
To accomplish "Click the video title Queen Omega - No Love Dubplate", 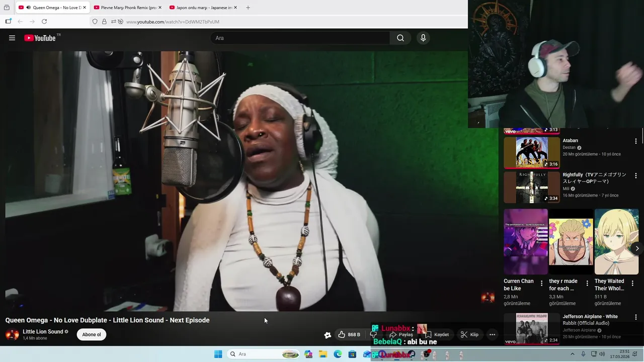I will pyautogui.click(x=107, y=320).
